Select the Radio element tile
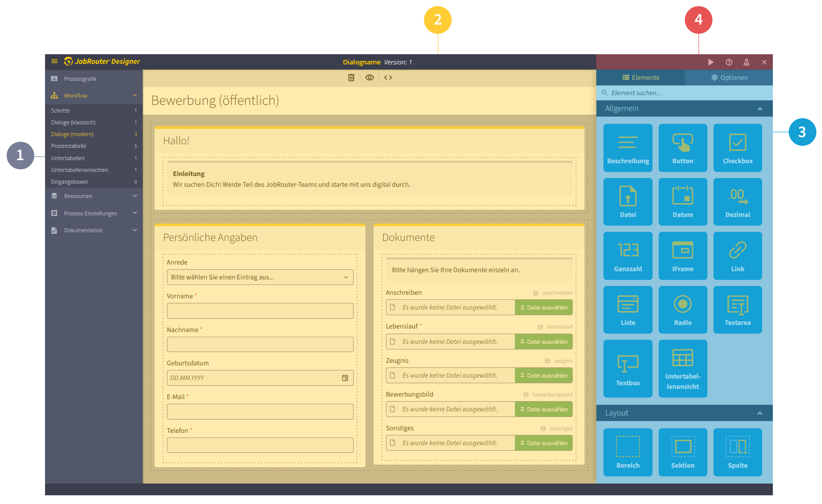This screenshot has height=504, width=822. [683, 310]
